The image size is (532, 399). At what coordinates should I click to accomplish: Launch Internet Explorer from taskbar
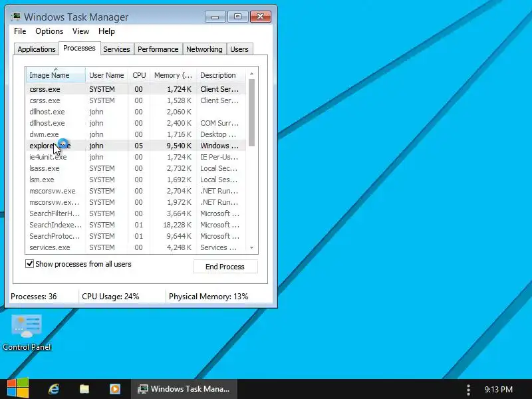[54, 389]
